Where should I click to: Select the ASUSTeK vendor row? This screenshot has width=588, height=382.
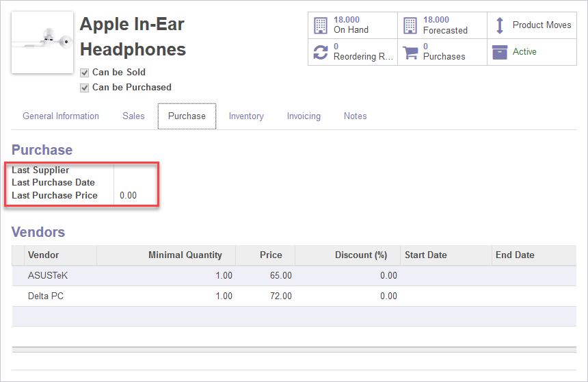(294, 276)
